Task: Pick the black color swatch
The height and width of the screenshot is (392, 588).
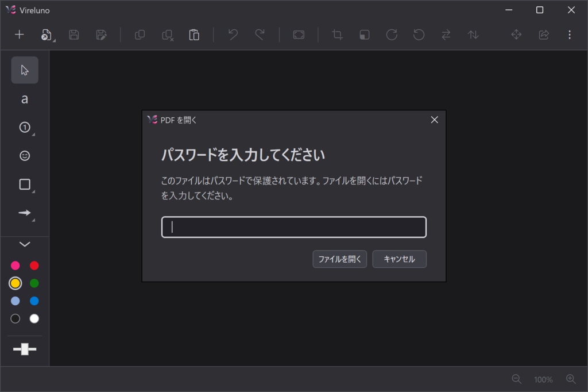Action: 16,318
